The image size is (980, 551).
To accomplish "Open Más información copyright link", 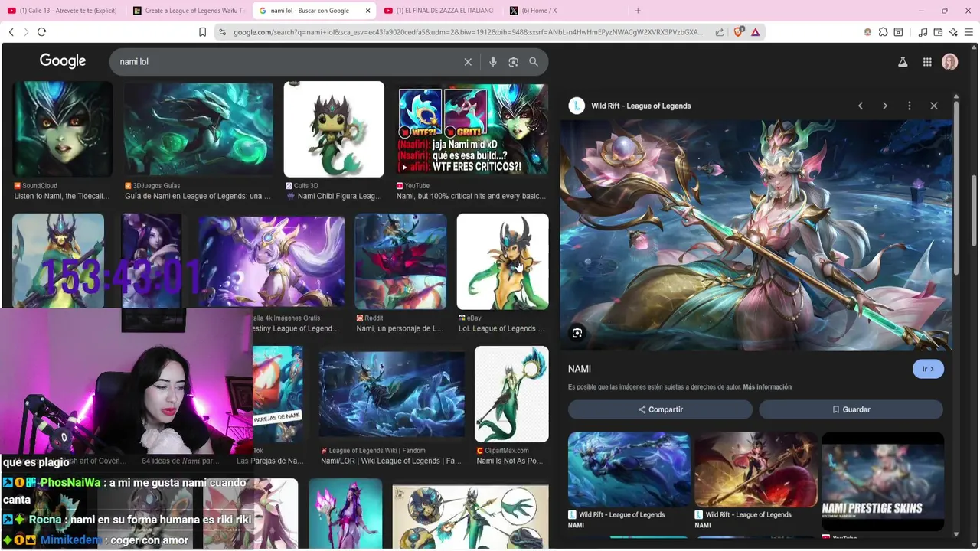I will [x=767, y=387].
